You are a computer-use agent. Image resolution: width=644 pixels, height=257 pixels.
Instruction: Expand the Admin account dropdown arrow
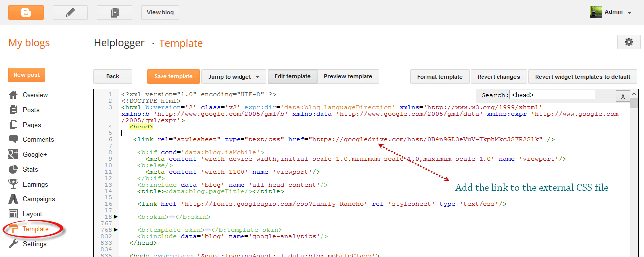coord(629,13)
